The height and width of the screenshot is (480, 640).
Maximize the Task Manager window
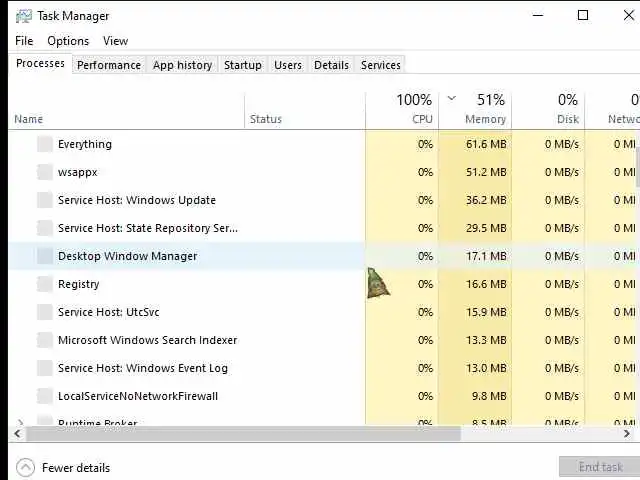583,16
